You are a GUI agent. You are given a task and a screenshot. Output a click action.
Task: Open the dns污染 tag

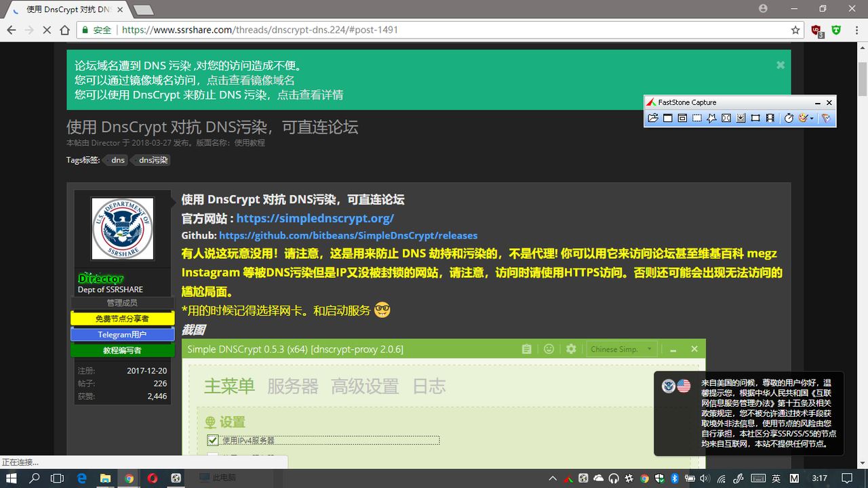pos(153,160)
